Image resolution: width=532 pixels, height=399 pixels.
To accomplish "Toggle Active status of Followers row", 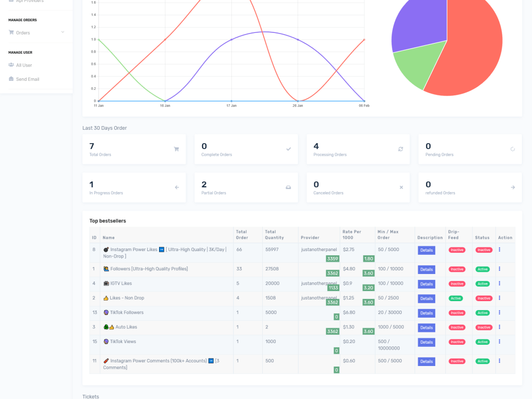I will point(483,269).
